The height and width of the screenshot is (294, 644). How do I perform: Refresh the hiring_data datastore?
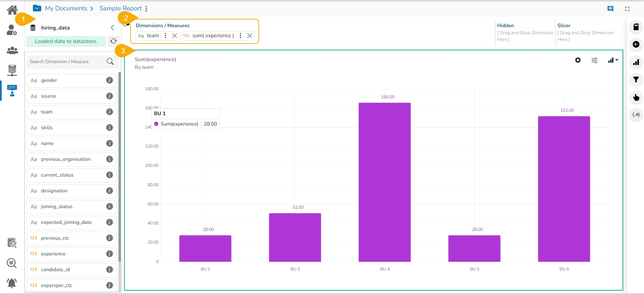(x=113, y=41)
